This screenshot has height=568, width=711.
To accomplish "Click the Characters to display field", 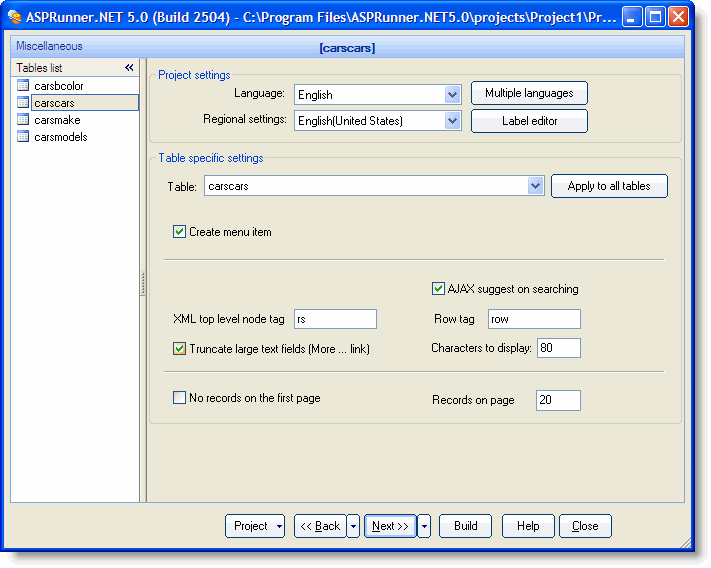I will (x=559, y=348).
